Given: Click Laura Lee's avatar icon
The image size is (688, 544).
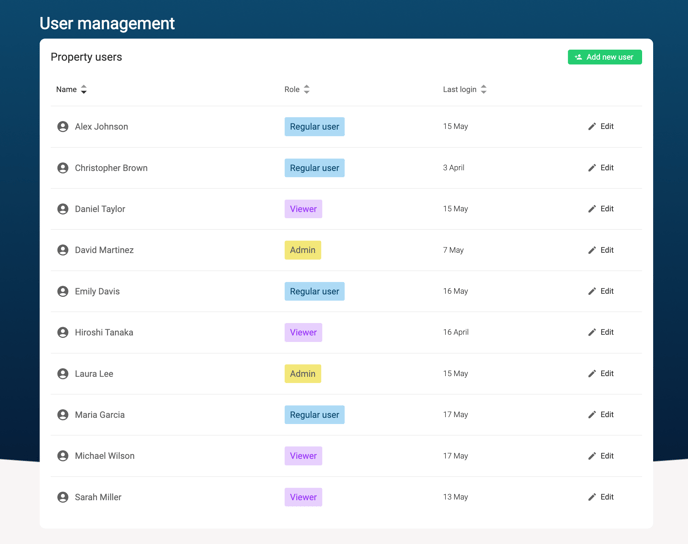Looking at the screenshot, I should [x=63, y=374].
